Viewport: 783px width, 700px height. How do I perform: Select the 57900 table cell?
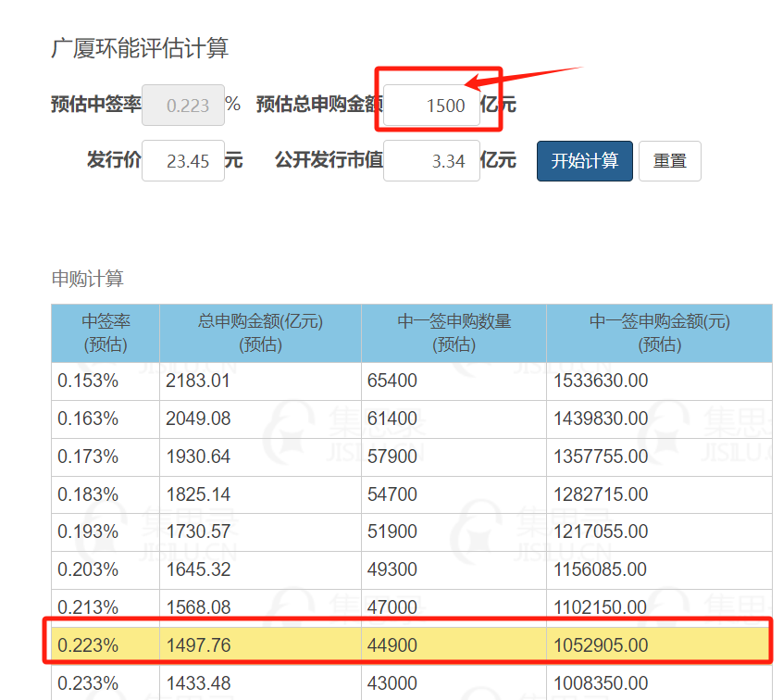(x=454, y=457)
